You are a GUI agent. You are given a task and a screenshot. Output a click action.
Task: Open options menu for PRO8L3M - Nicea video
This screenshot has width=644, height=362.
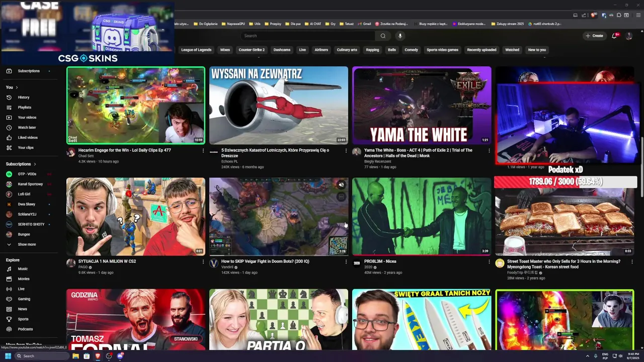pyautogui.click(x=489, y=261)
